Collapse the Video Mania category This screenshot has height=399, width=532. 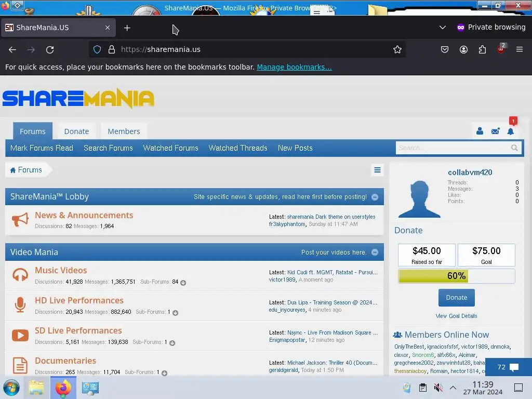[375, 252]
